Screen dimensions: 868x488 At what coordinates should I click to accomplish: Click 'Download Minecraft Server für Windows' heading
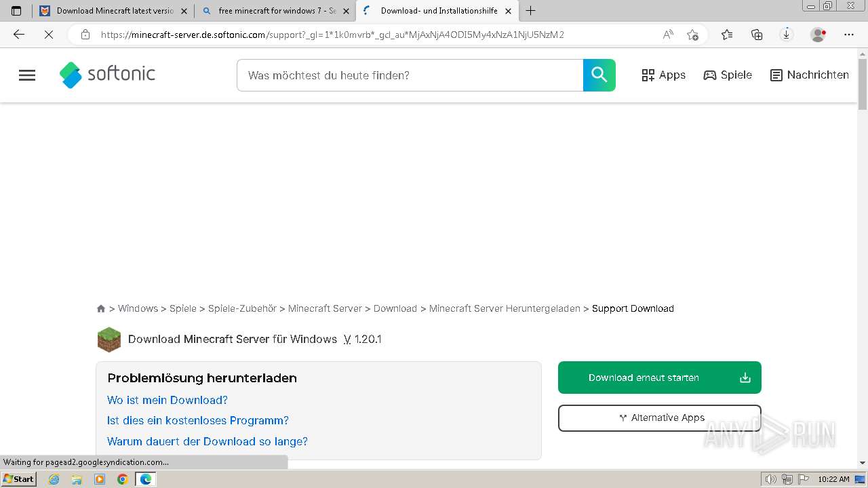[233, 339]
